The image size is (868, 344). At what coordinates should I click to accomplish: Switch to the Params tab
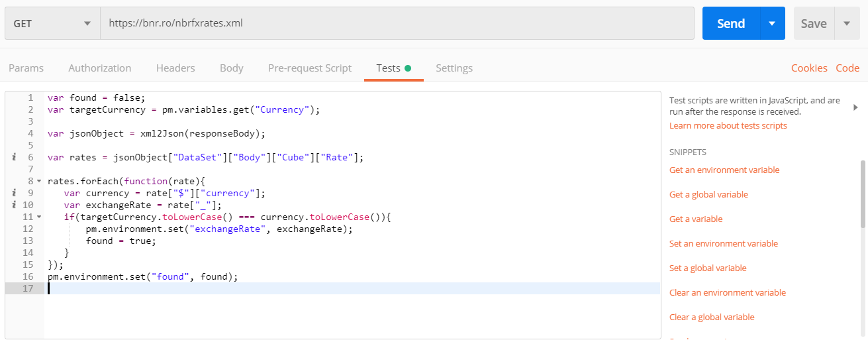(x=26, y=68)
